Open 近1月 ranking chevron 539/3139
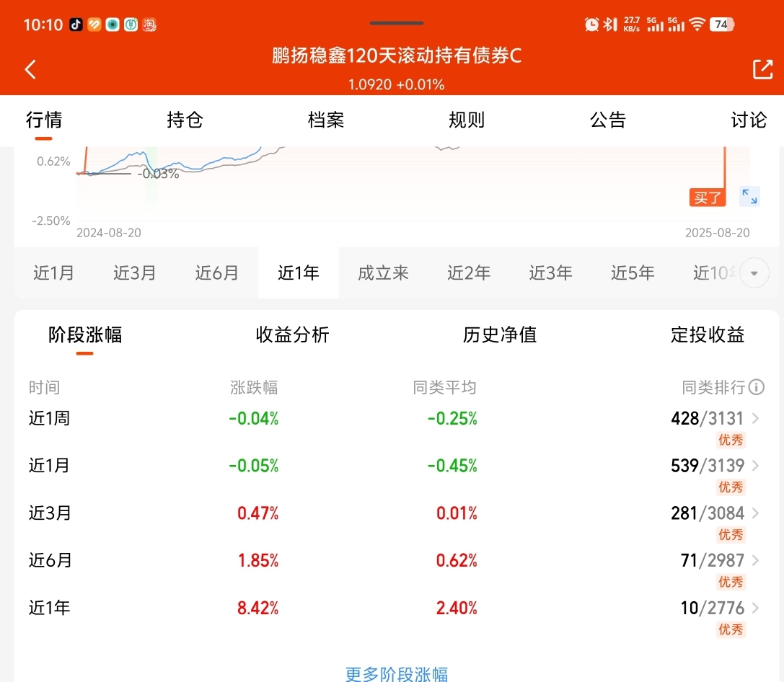 point(755,466)
